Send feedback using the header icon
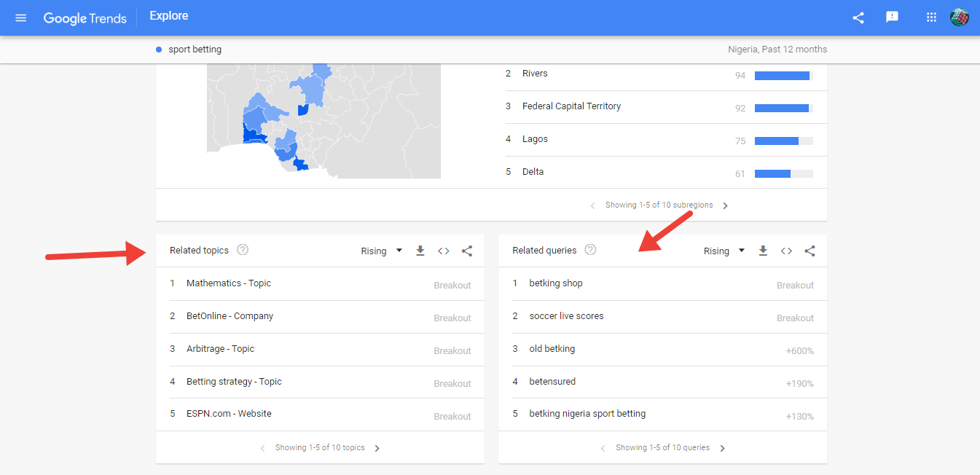 892,17
